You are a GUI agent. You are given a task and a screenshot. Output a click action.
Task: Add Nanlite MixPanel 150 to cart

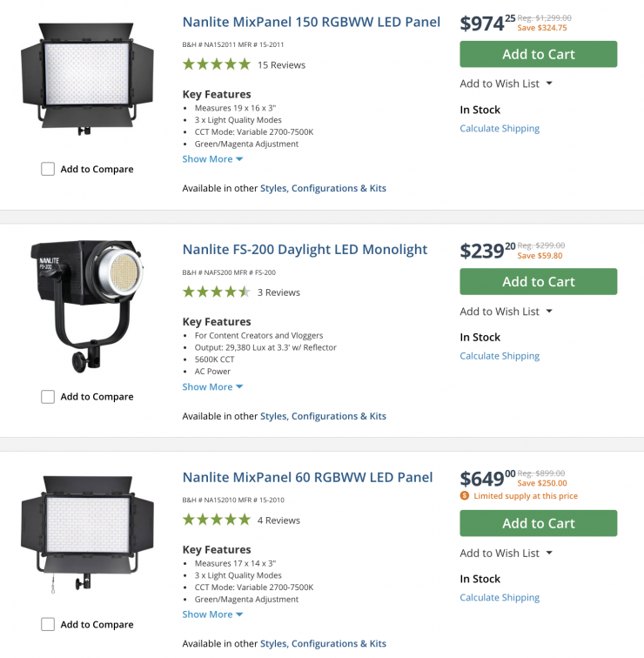click(x=538, y=54)
